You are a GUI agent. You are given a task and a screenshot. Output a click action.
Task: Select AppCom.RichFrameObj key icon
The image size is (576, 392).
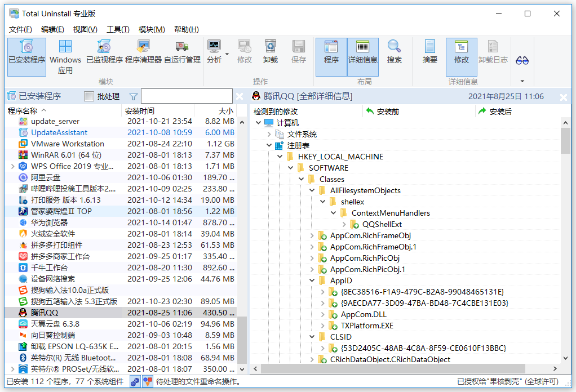[x=322, y=235]
